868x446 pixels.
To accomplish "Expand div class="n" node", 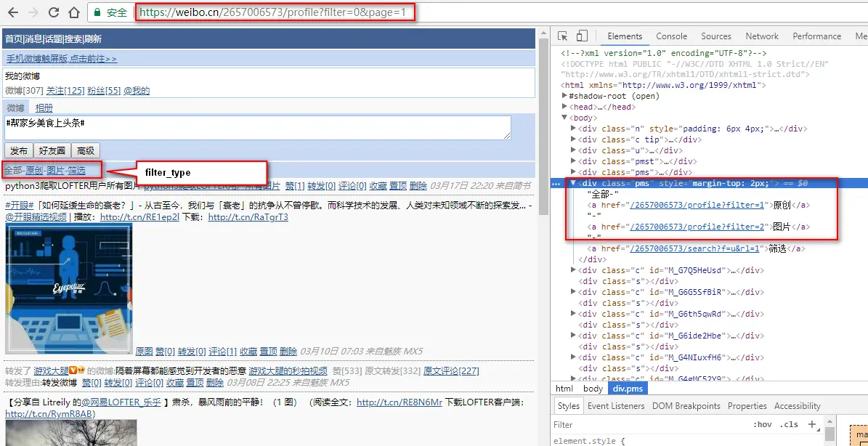I will 574,129.
